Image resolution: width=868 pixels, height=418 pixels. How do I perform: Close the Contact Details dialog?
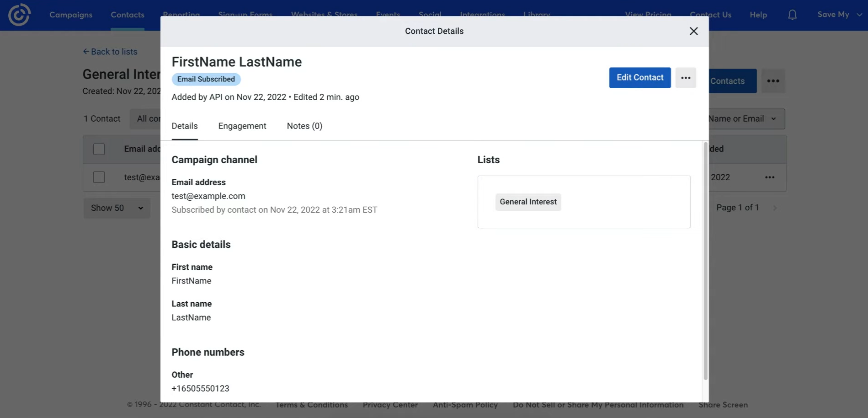(693, 31)
